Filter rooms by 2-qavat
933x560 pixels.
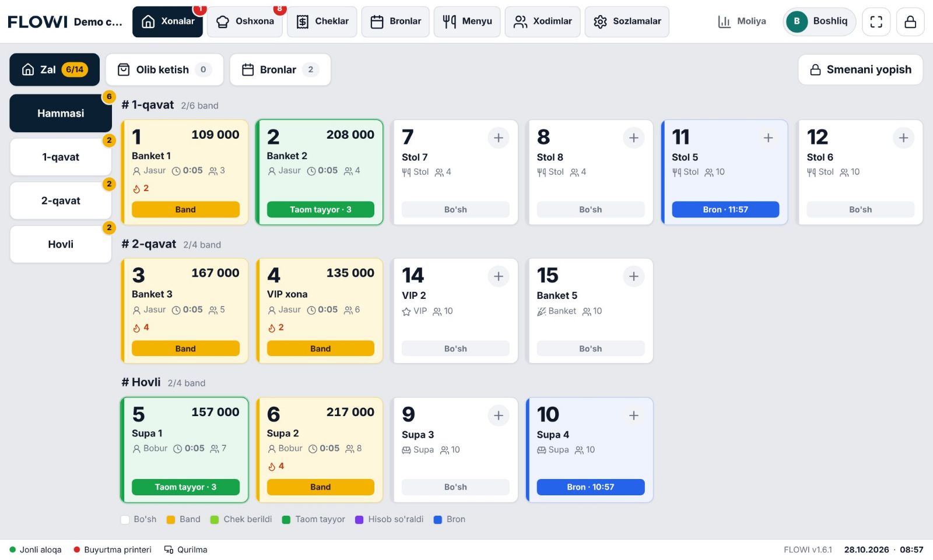(x=61, y=200)
